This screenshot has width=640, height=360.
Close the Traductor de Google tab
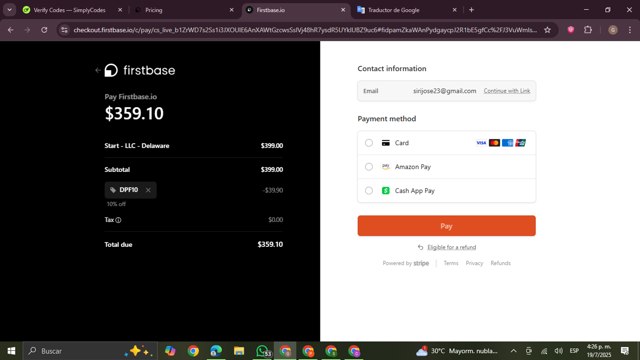[455, 10]
